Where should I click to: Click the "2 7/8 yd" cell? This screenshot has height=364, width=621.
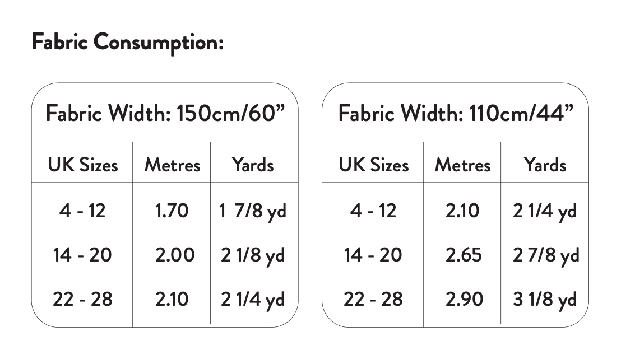[545, 255]
